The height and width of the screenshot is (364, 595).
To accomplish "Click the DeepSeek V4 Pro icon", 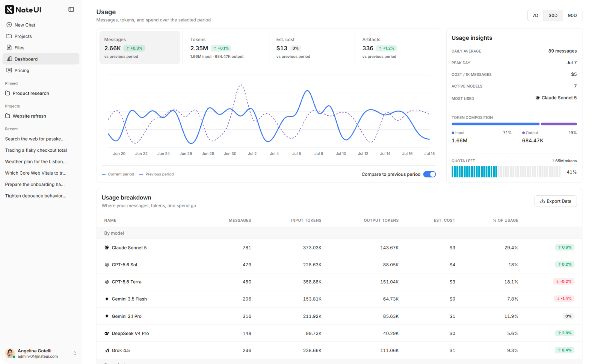I will pyautogui.click(x=107, y=334).
